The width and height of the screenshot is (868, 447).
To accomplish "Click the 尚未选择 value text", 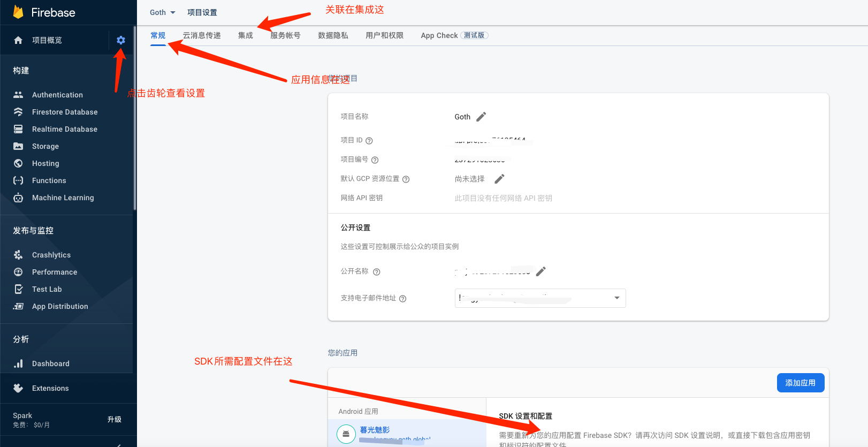I will pos(470,179).
